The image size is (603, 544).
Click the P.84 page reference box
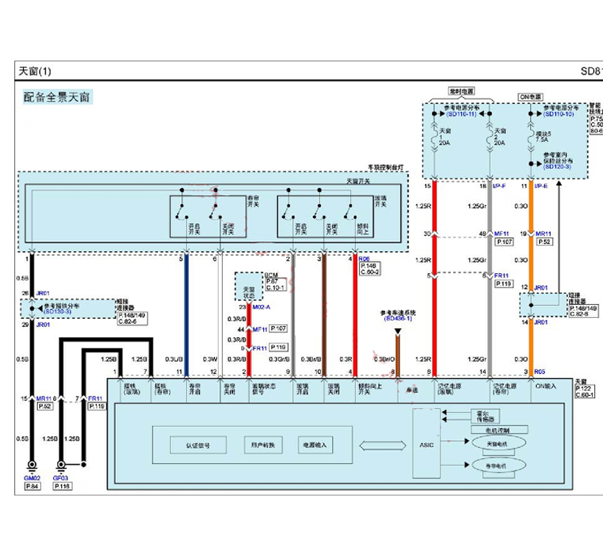tap(32, 486)
